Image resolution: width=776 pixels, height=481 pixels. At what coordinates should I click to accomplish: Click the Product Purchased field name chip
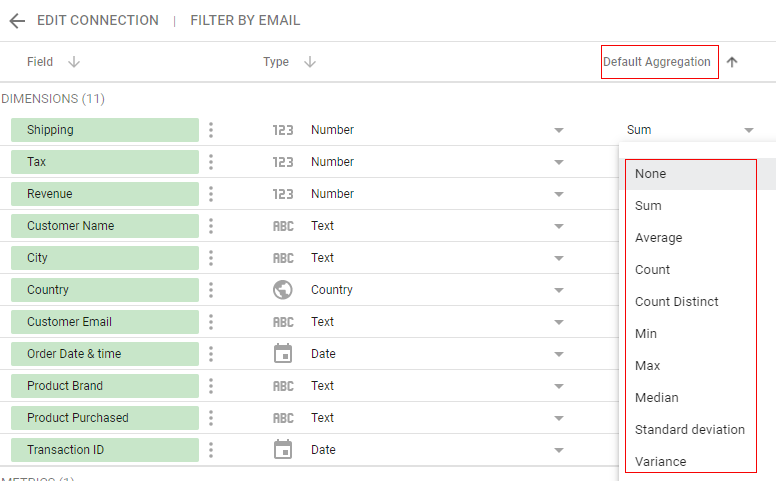[x=105, y=418]
